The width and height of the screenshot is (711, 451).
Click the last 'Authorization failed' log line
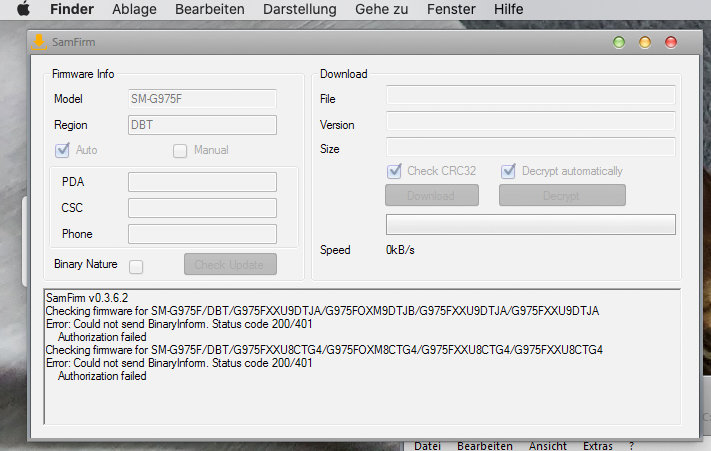[x=102, y=376]
